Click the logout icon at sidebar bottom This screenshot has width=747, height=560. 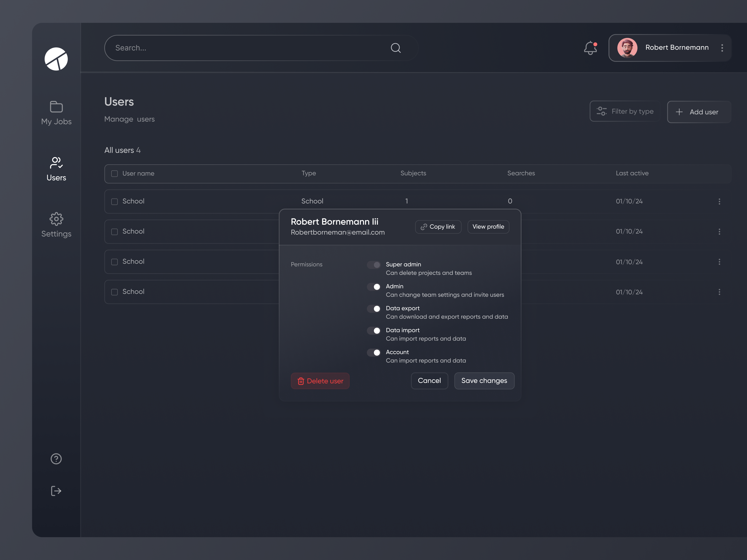pos(56,491)
